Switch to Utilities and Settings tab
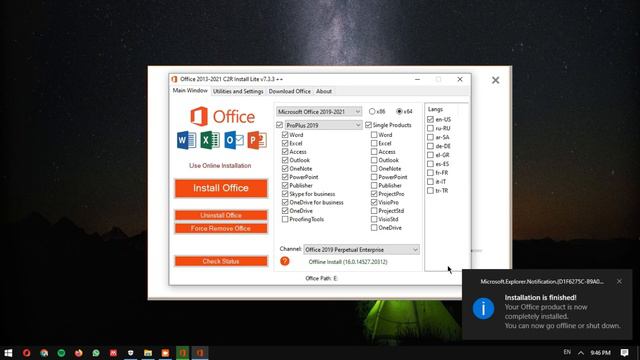 click(238, 91)
